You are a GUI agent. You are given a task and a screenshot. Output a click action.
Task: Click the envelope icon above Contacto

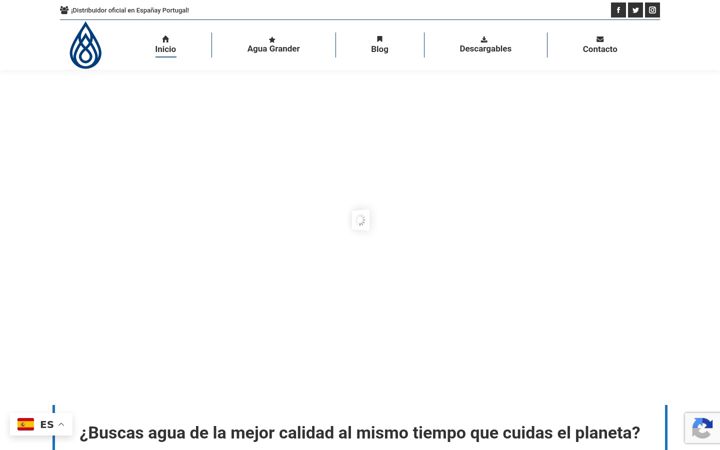[x=600, y=39]
